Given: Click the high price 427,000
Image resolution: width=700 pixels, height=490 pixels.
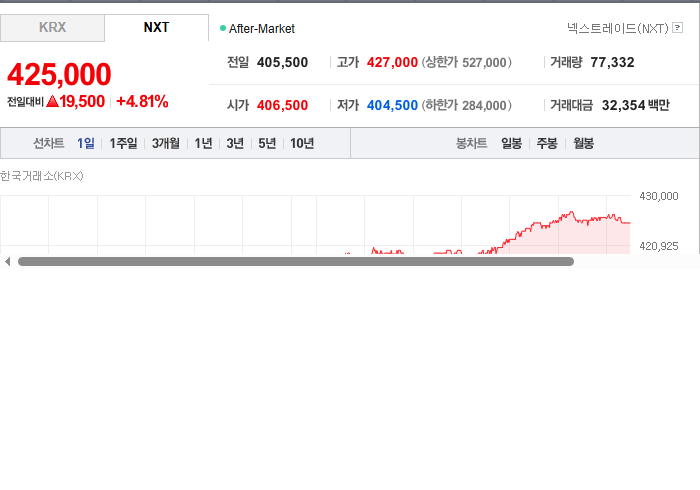Looking at the screenshot, I should point(392,62).
